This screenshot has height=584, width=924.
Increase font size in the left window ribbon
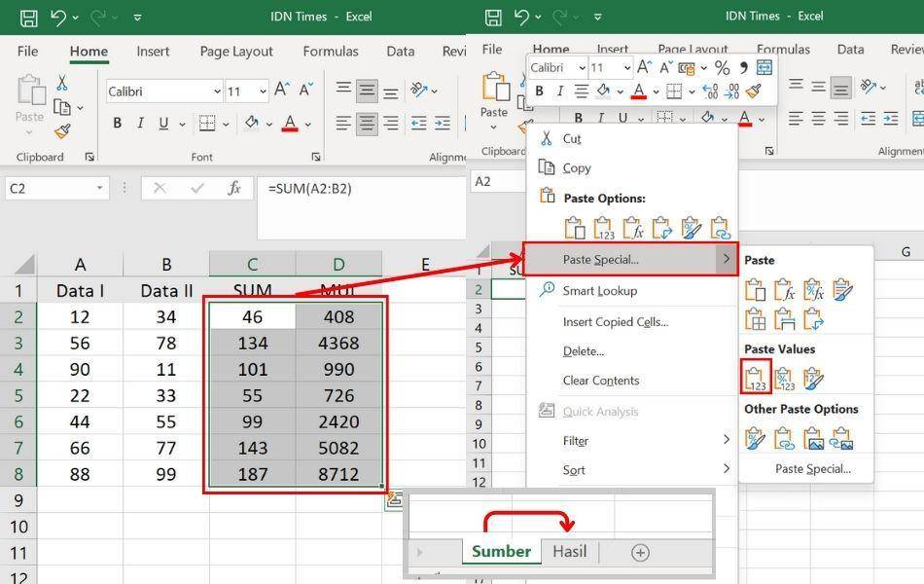tap(282, 90)
